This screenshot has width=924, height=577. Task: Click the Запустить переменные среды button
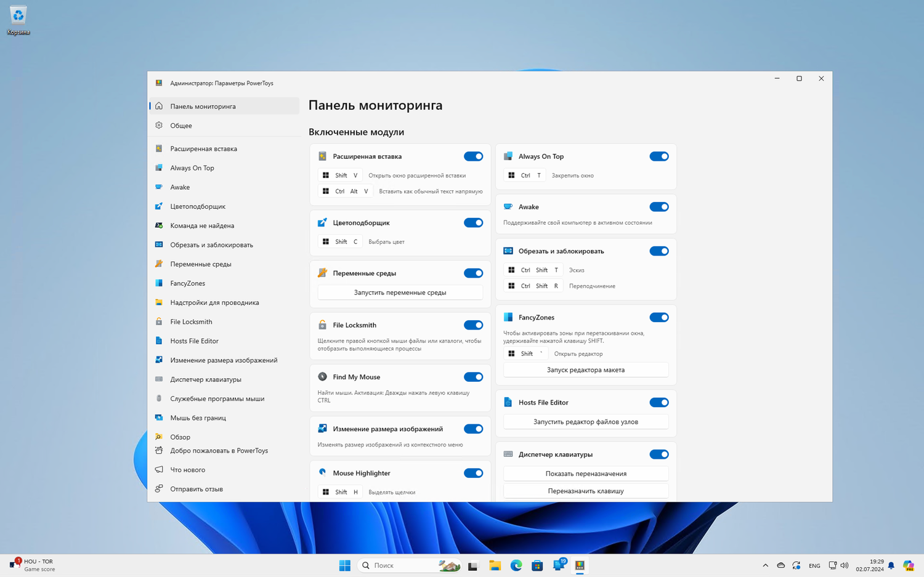click(x=400, y=293)
